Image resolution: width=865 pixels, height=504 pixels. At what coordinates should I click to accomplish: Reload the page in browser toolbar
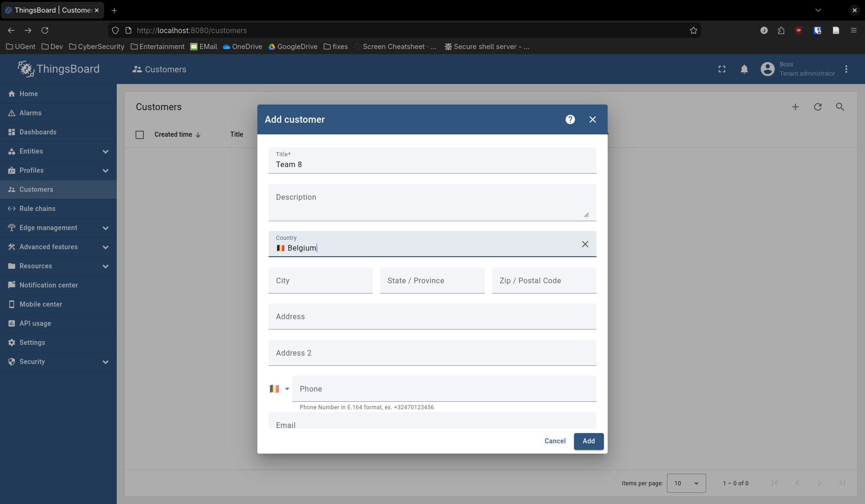click(45, 30)
